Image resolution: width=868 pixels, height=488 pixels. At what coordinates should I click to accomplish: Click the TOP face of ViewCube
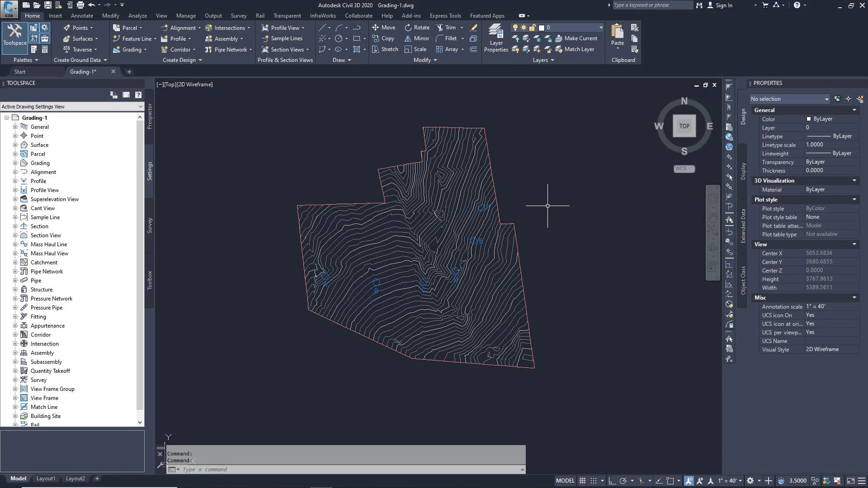click(x=684, y=126)
